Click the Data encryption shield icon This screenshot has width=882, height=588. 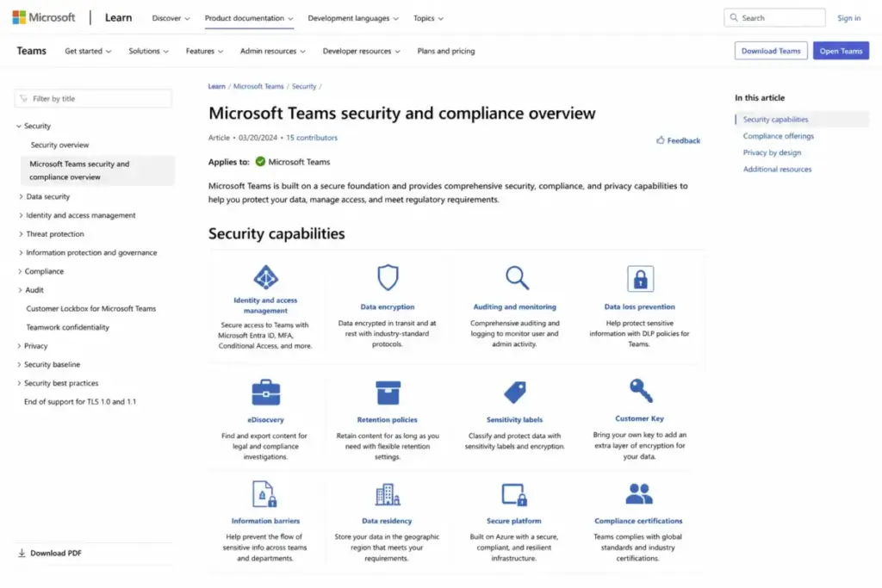click(388, 277)
